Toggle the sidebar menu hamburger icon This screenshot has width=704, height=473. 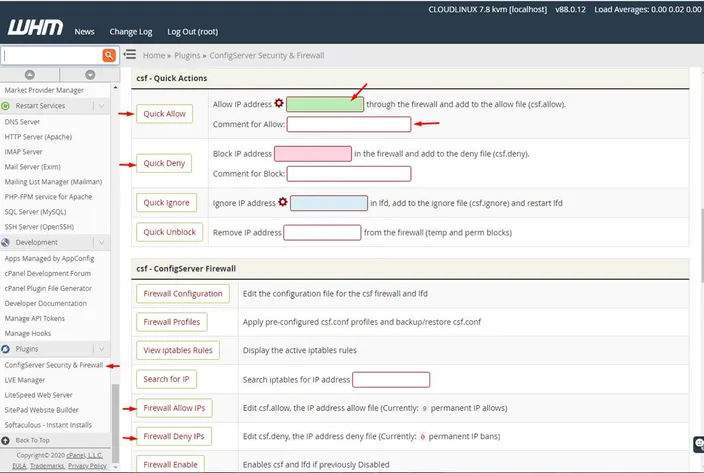(x=130, y=54)
